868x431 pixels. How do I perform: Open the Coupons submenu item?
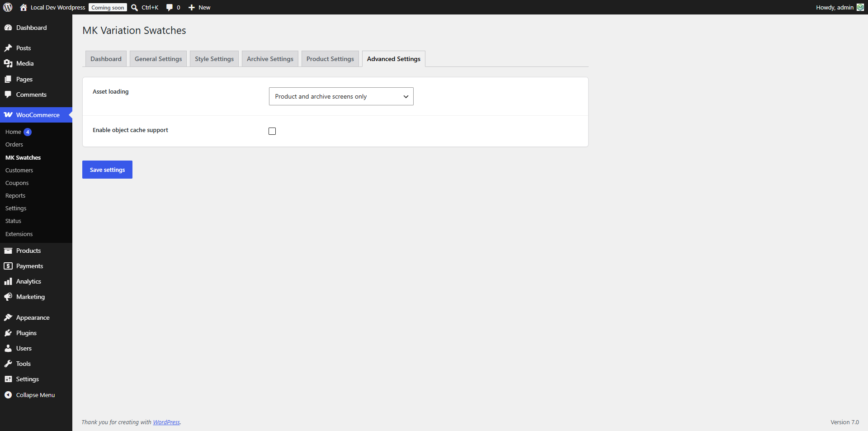click(17, 183)
